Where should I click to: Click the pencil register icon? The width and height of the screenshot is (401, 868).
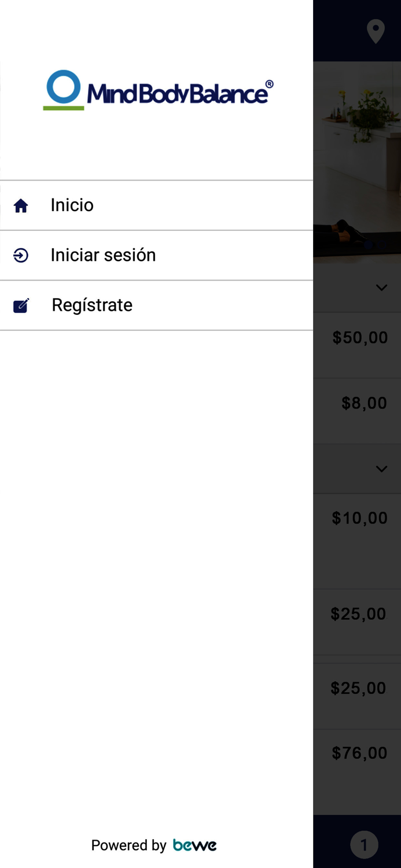(21, 305)
